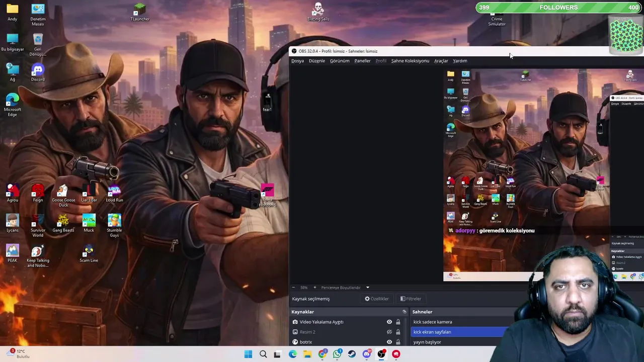Select the Ağ network desktop icon
The width and height of the screenshot is (644, 362).
[x=13, y=73]
